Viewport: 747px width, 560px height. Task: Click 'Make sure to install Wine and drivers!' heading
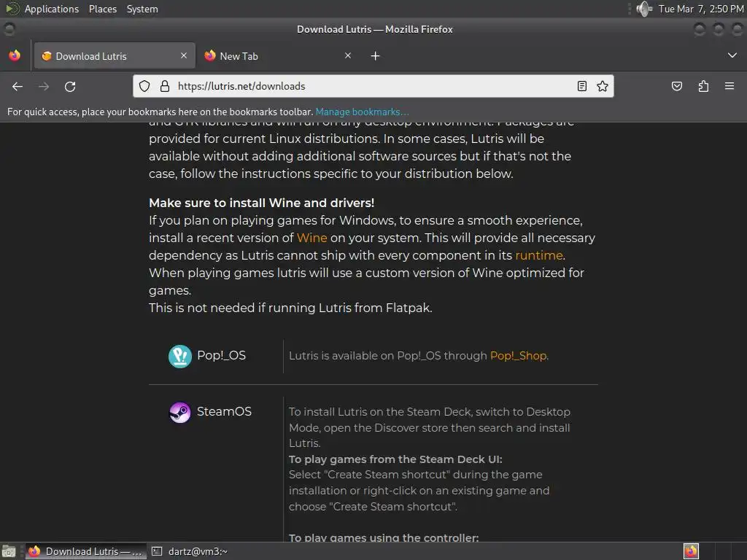(x=262, y=203)
